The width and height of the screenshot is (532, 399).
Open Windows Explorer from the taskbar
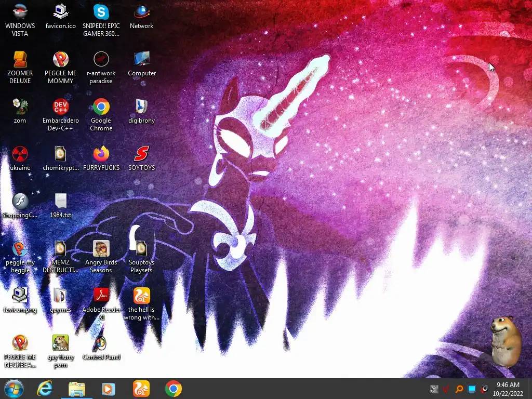77,389
